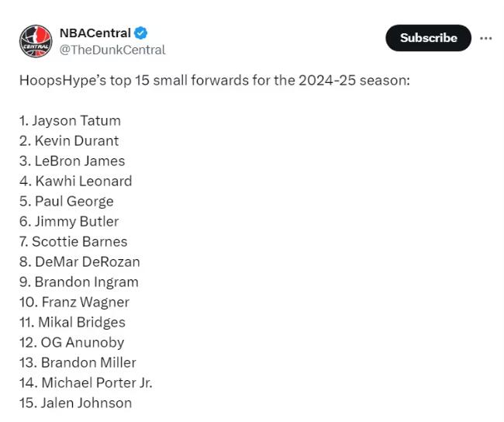Click the Jayson Tatum list entry

coord(71,121)
